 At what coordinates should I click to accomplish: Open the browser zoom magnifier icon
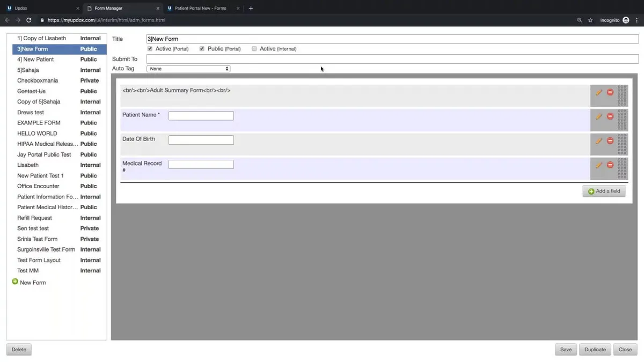click(x=580, y=20)
